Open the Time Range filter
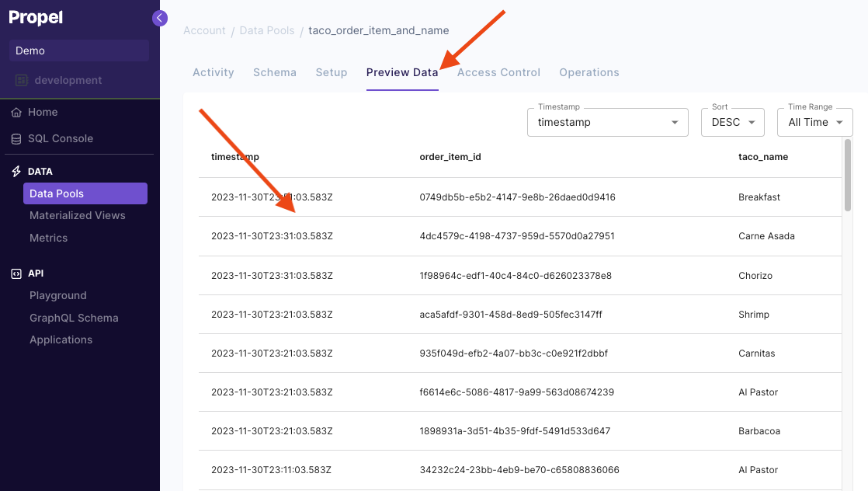 click(x=814, y=122)
